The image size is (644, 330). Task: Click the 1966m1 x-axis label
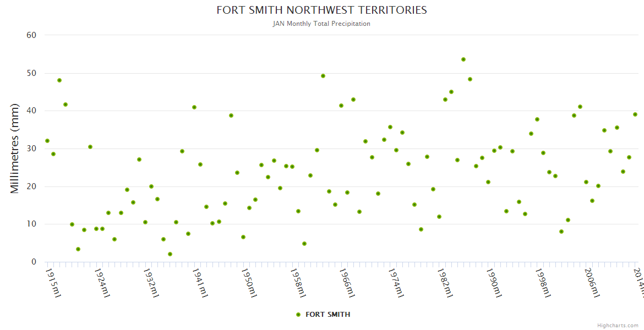coord(347,283)
